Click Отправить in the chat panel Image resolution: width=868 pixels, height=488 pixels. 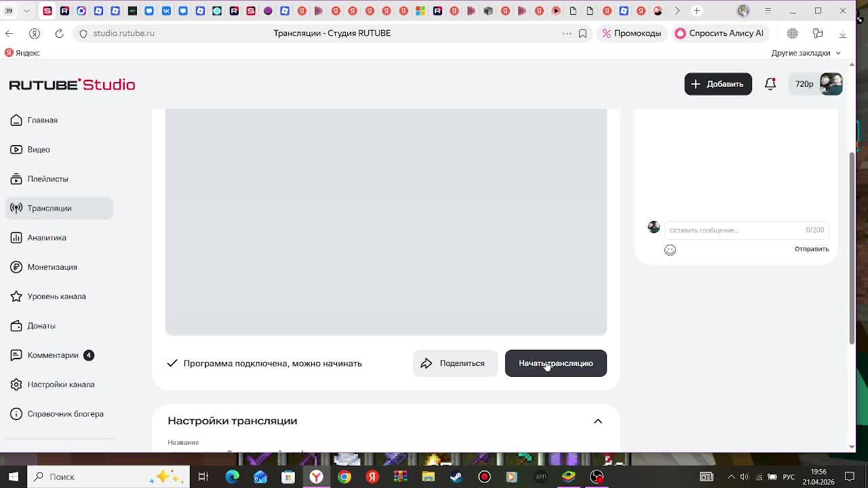pyautogui.click(x=812, y=249)
